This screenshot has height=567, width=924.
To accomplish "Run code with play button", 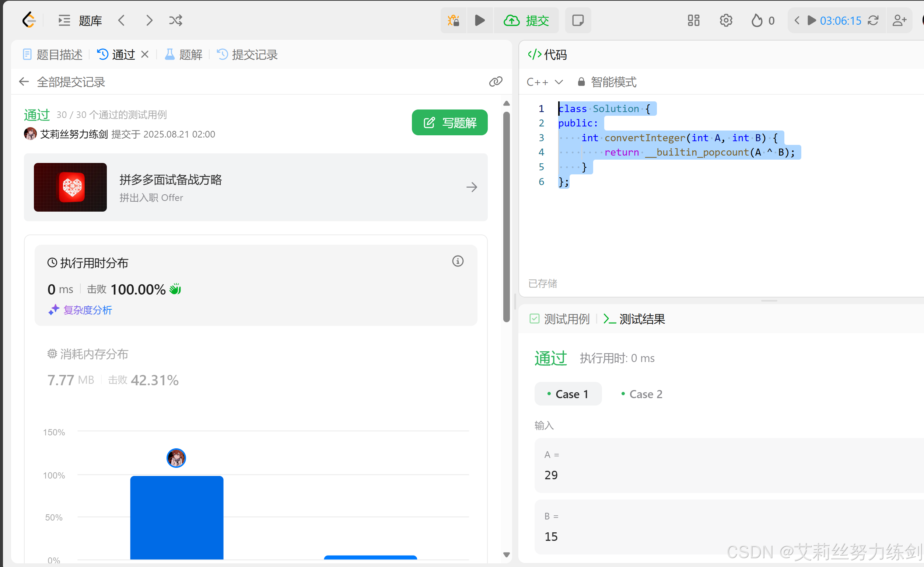I will point(480,20).
